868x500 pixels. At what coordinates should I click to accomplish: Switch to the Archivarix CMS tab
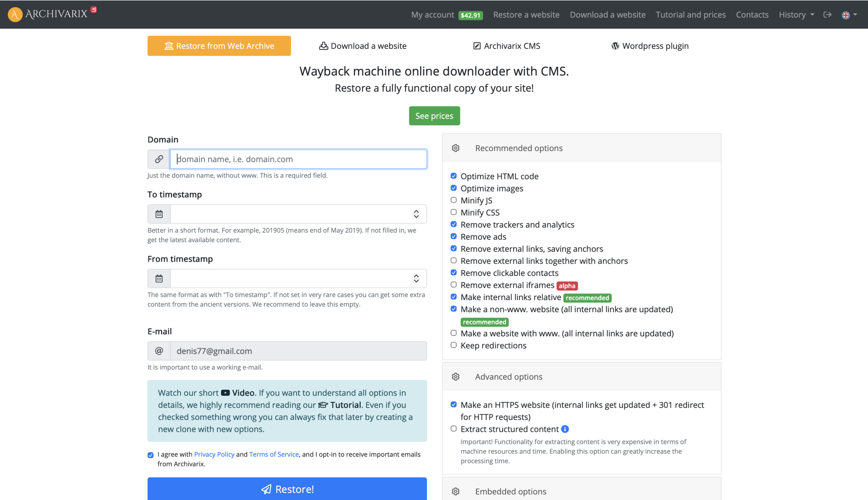pyautogui.click(x=507, y=46)
